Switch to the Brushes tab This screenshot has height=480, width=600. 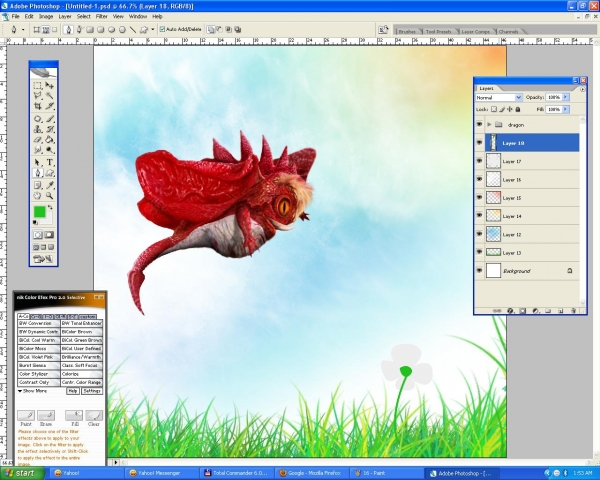coord(407,31)
